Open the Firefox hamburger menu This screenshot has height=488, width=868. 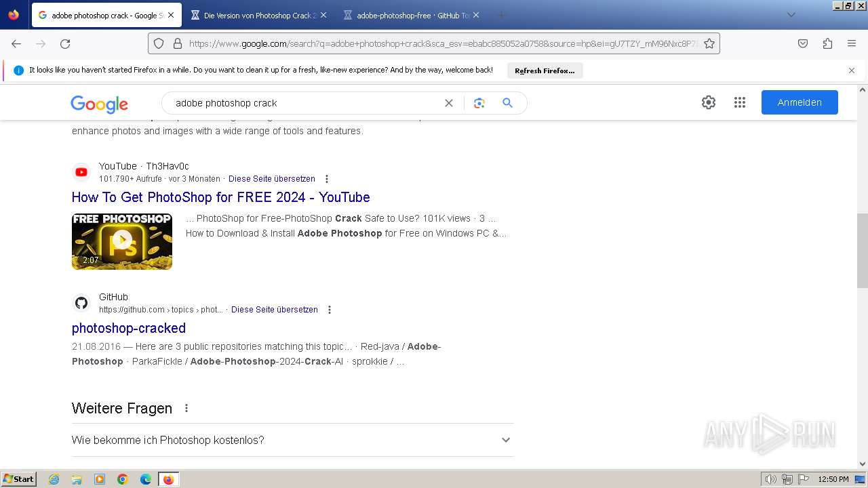852,43
